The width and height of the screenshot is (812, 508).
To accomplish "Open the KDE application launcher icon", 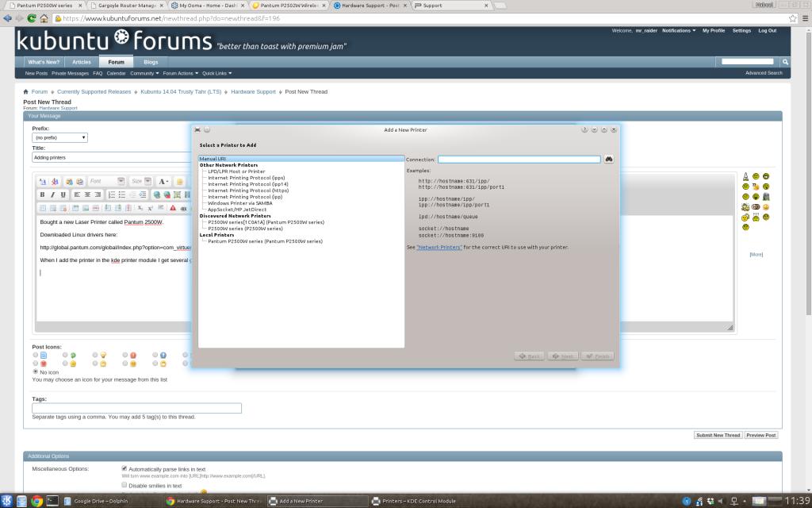I will pos(7,501).
